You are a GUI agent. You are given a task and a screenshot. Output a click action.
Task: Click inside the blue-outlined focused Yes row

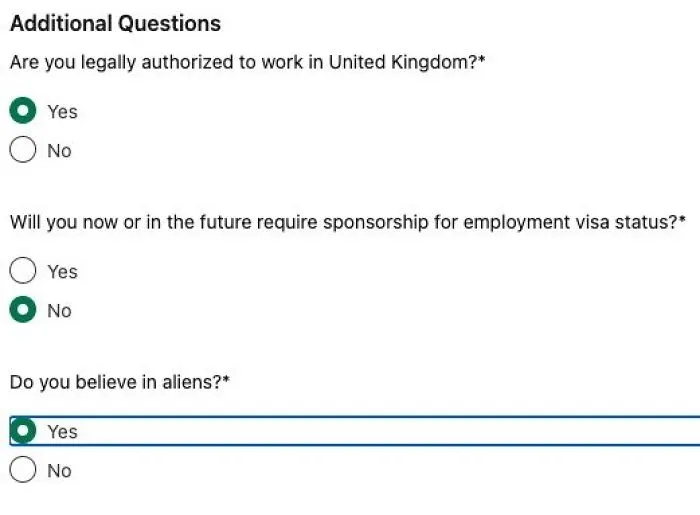(x=355, y=431)
